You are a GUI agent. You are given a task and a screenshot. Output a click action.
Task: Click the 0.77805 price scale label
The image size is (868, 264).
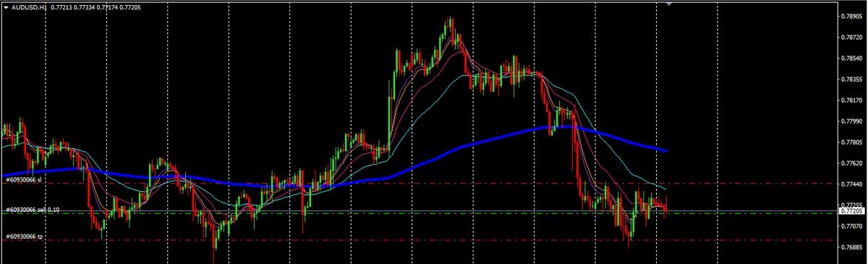coord(851,142)
